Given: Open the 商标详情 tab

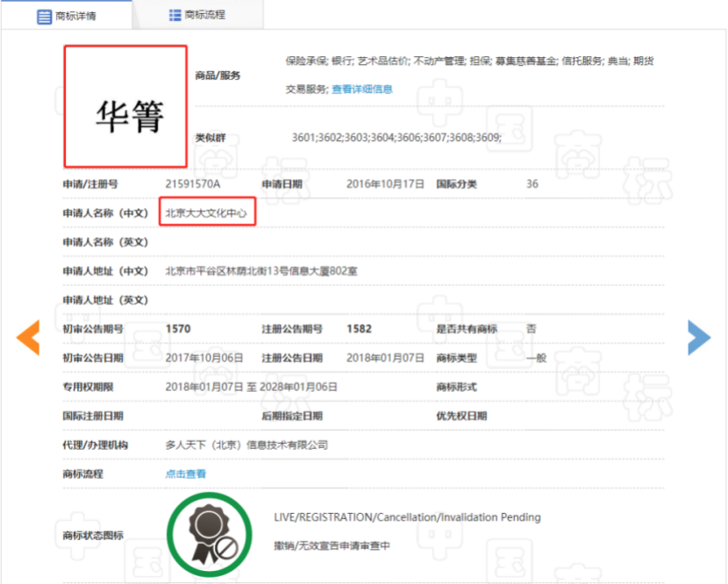Looking at the screenshot, I should click(67, 16).
